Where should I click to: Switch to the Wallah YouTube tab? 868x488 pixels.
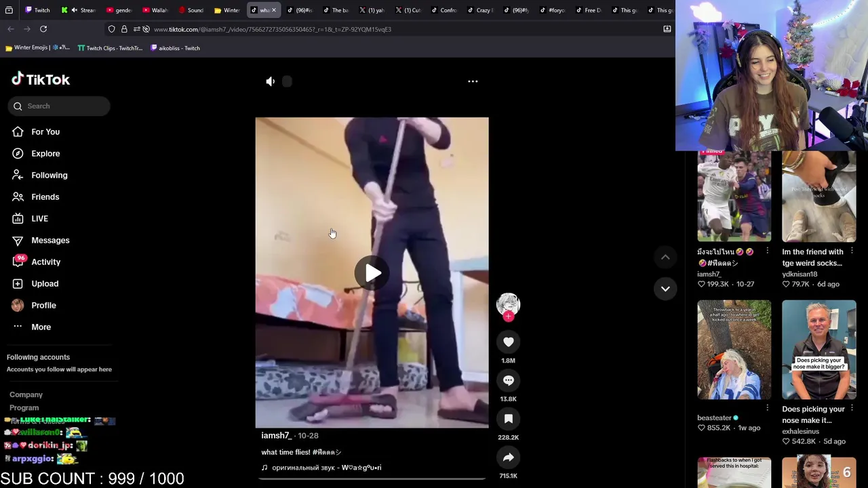(155, 10)
